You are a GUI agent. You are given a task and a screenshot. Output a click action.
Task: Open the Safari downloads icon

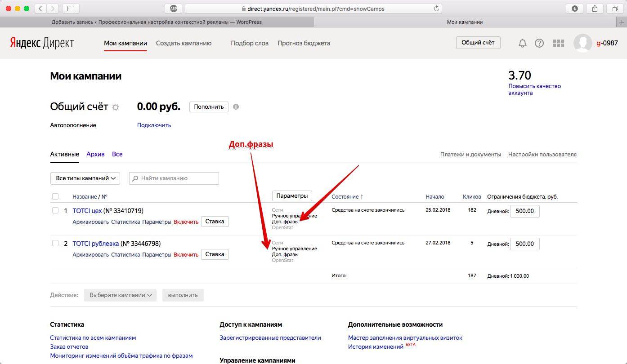click(x=575, y=9)
